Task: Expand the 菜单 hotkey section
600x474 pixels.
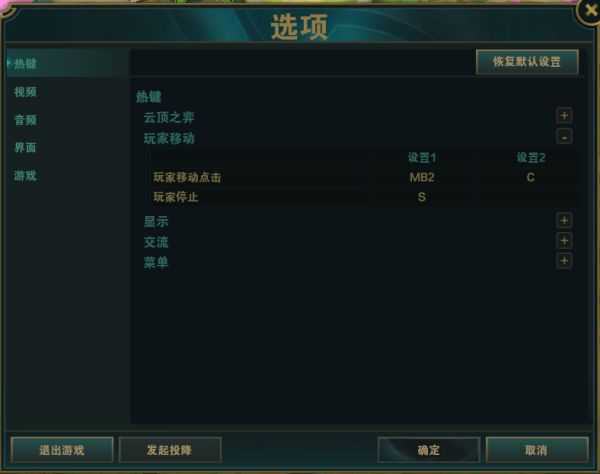Action: pos(564,261)
